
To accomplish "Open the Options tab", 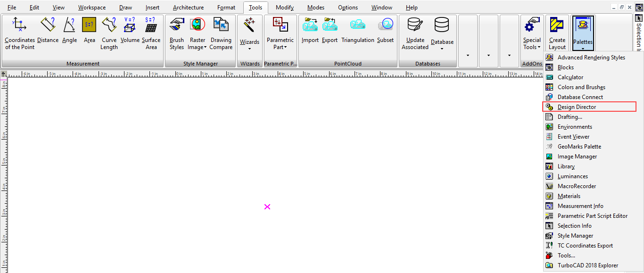I will coord(348,8).
